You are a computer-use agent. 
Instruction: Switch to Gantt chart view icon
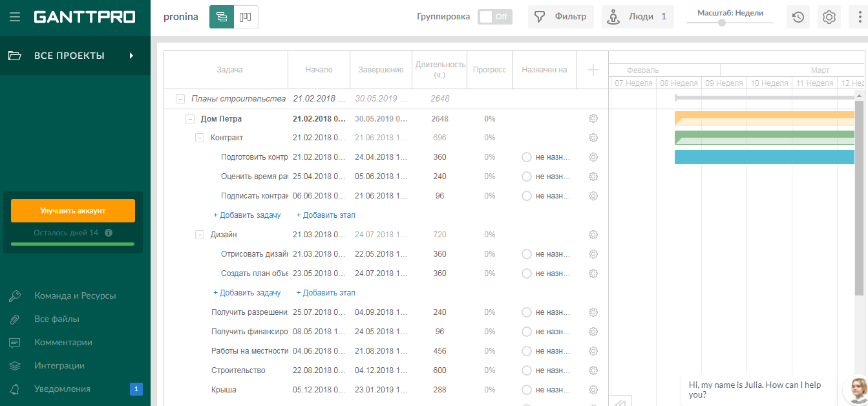[222, 17]
